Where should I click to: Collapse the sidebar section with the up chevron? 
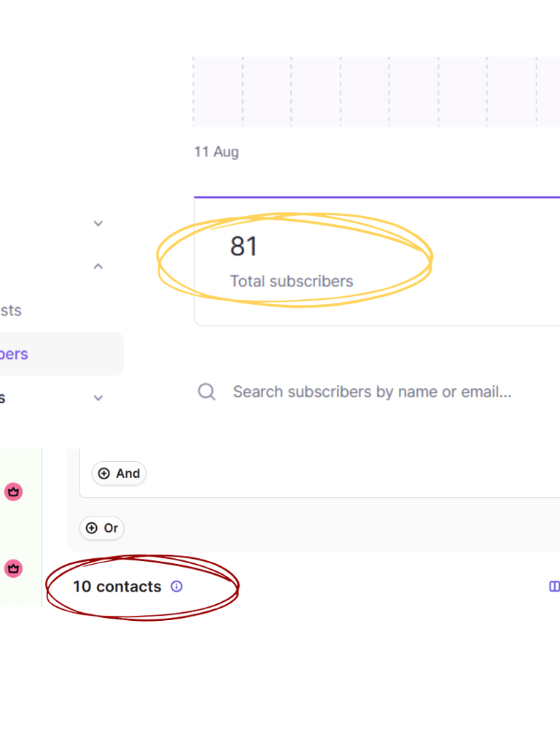point(98,267)
